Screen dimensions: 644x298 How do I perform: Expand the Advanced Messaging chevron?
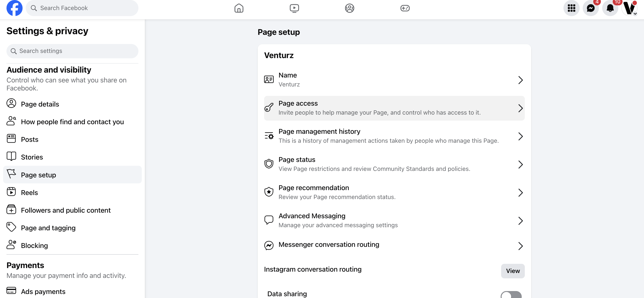521,221
